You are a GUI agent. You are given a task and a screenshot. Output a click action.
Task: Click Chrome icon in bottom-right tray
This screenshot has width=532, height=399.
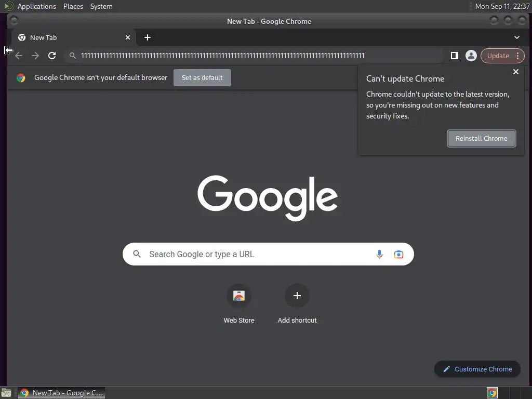click(x=492, y=393)
